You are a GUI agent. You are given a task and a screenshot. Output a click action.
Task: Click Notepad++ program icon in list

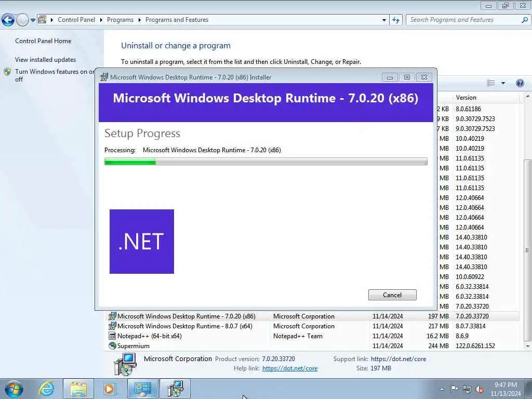coord(112,336)
